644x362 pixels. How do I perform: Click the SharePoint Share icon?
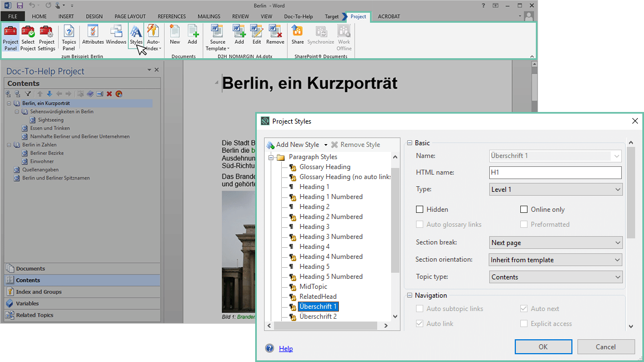click(297, 35)
